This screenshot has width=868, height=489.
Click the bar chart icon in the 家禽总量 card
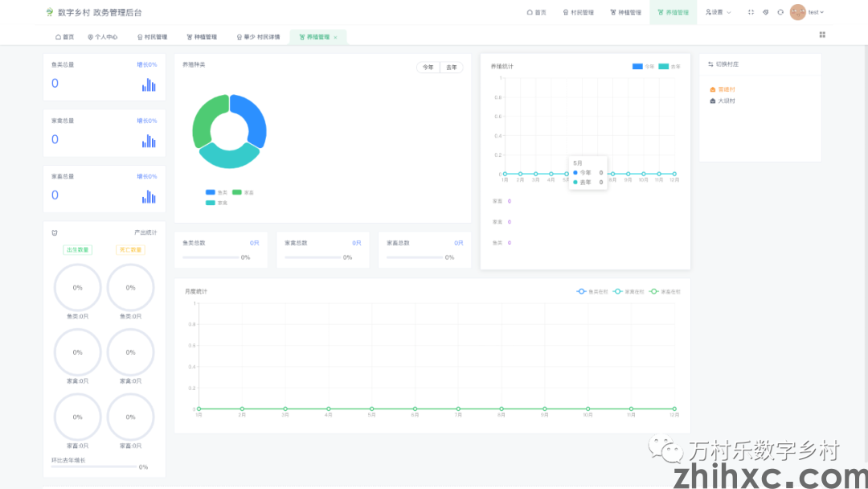[x=149, y=141]
